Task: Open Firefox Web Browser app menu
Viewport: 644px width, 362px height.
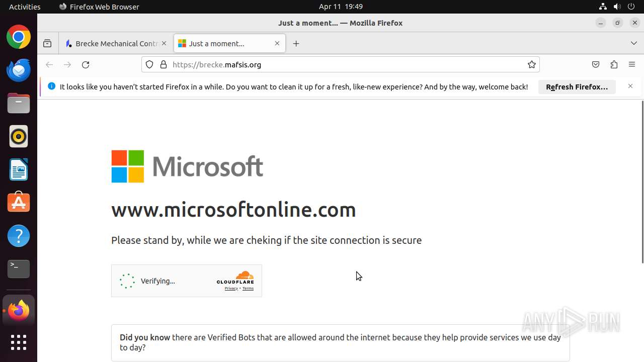Action: coord(99,7)
